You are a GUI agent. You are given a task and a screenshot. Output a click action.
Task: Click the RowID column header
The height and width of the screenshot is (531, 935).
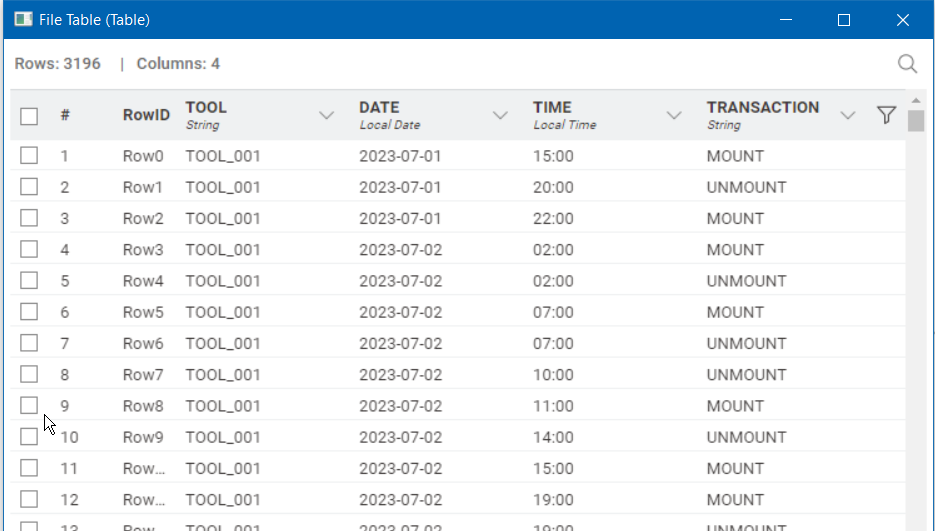click(146, 116)
